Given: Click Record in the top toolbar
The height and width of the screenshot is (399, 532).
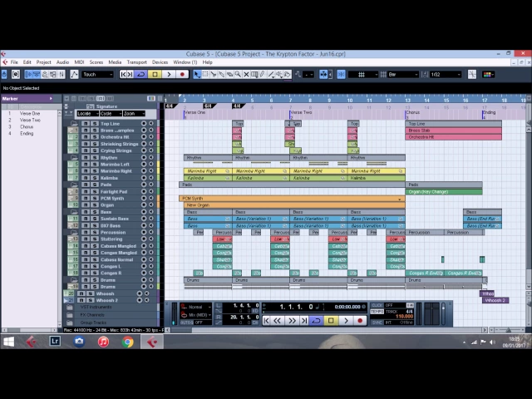Looking at the screenshot, I should pyautogui.click(x=182, y=74).
